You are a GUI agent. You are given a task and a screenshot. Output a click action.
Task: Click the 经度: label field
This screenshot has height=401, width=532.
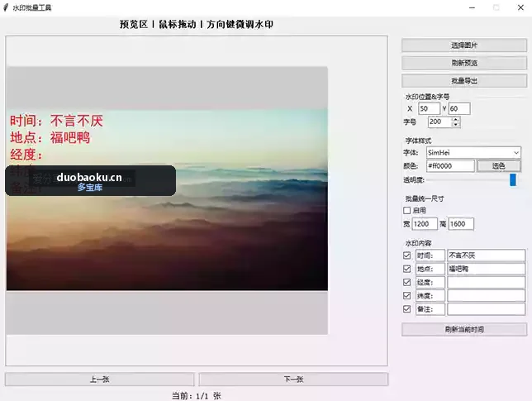tap(430, 282)
